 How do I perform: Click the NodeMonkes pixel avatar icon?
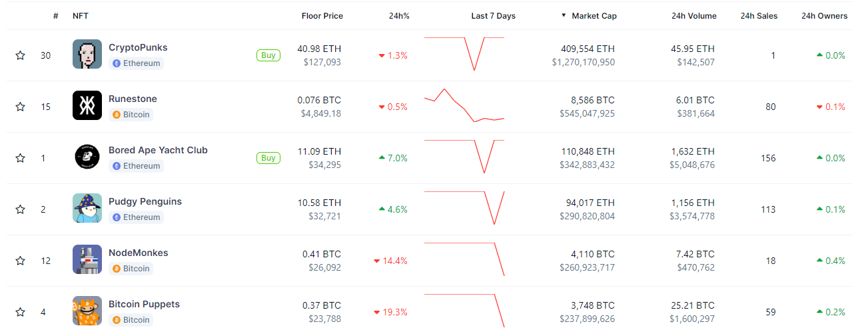click(x=87, y=259)
